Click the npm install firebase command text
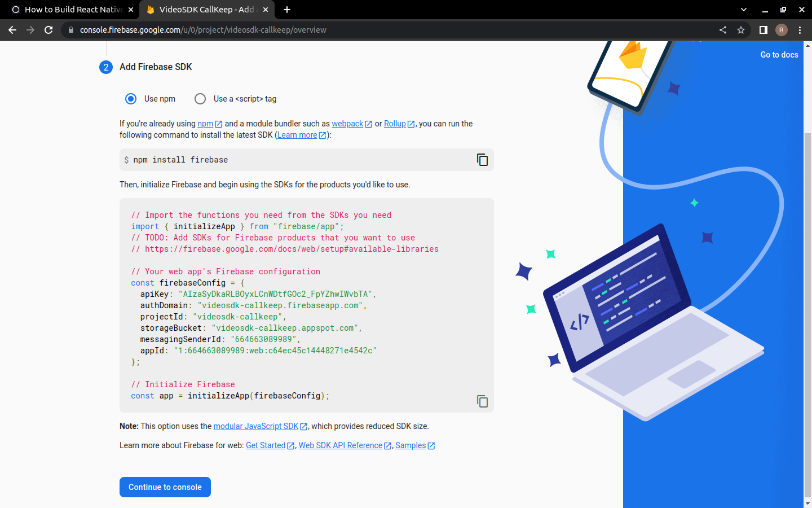812x508 pixels. pos(180,160)
